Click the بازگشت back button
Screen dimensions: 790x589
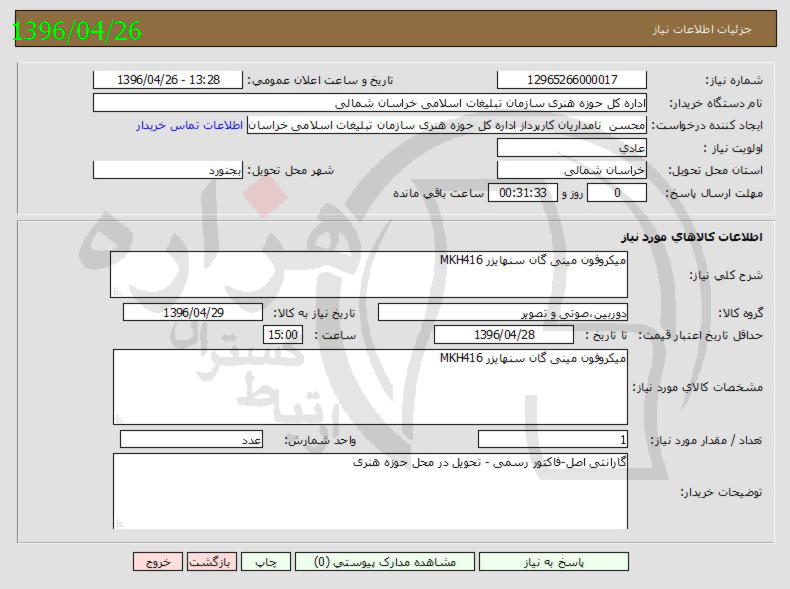[210, 562]
